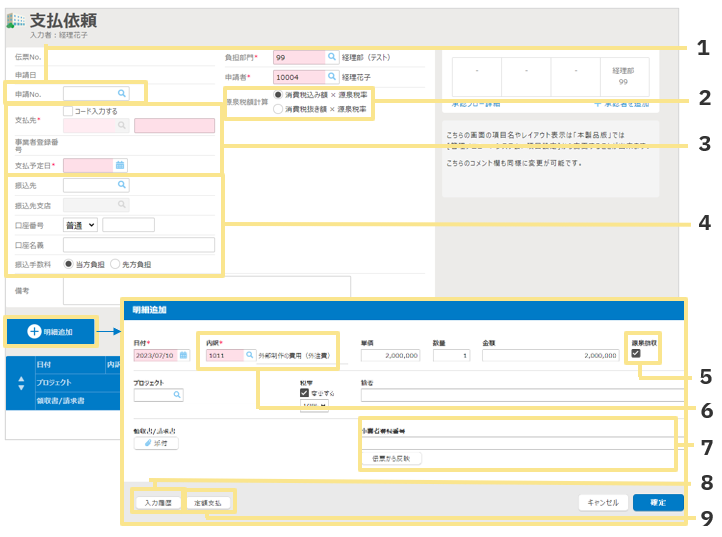This screenshot has width=722, height=537.
Task: Click the 内訳 search icon next to 1011
Action: coord(249,355)
